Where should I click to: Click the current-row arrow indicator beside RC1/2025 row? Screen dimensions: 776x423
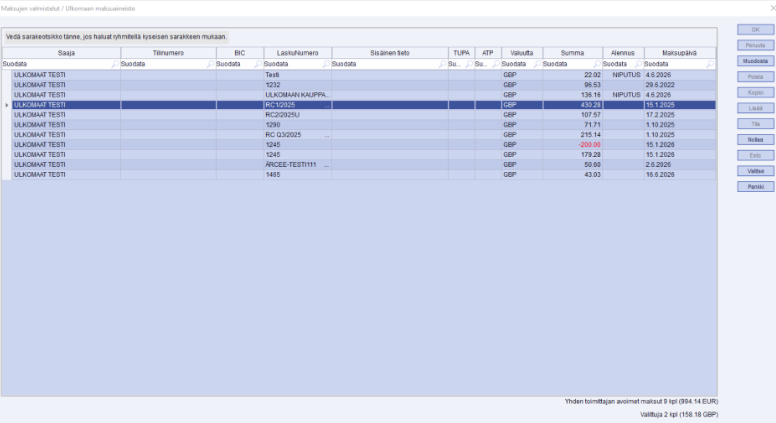pos(7,105)
